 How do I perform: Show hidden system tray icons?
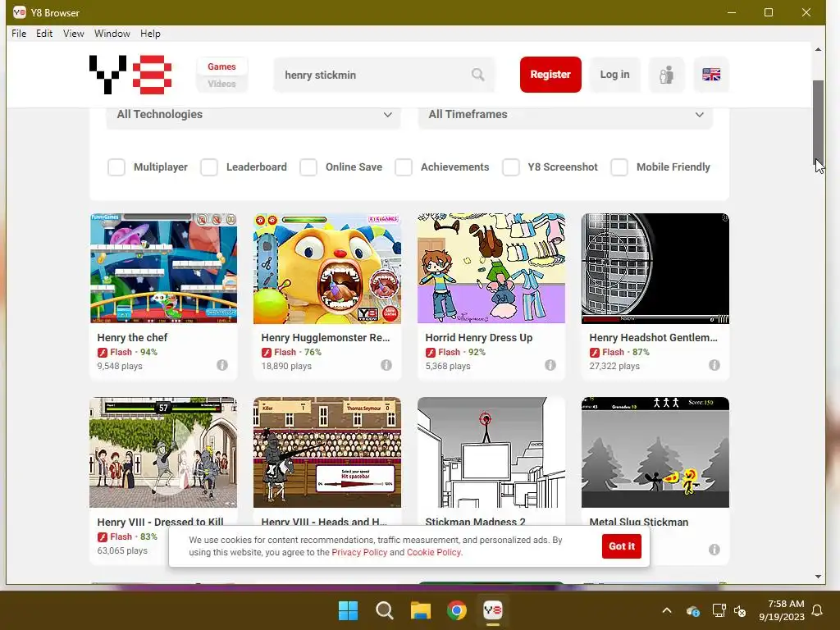[x=666, y=610]
